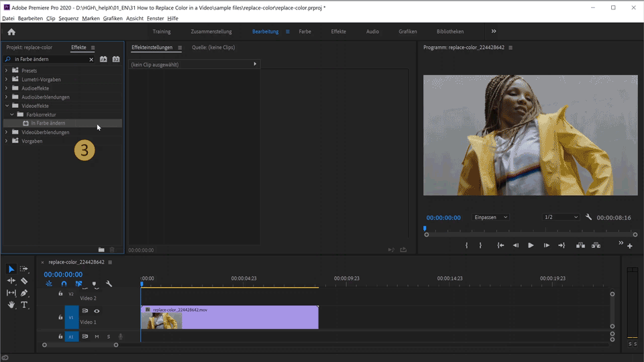Open the 1/2 playback resolution dropdown
Image resolution: width=644 pixels, height=362 pixels.
(x=560, y=217)
